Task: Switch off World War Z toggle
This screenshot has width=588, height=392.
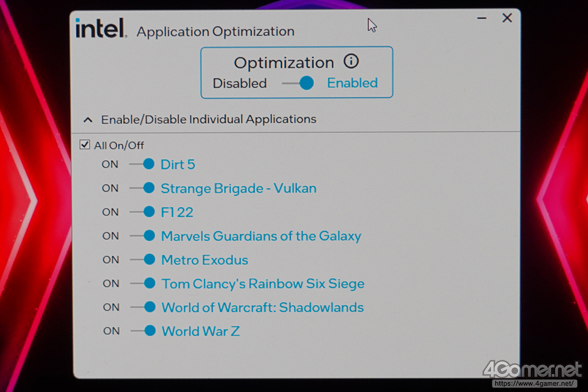Action: point(144,331)
